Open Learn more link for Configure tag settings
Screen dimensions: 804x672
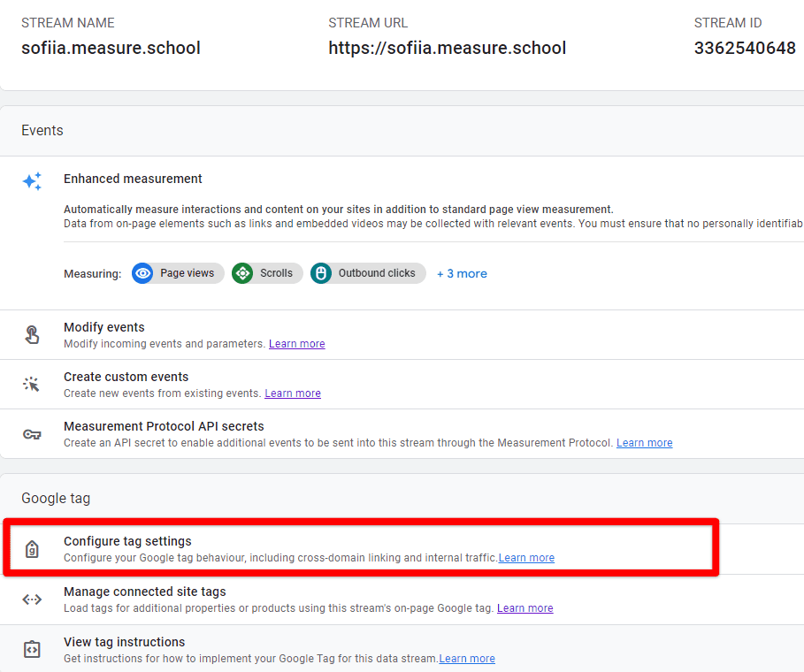(x=526, y=558)
